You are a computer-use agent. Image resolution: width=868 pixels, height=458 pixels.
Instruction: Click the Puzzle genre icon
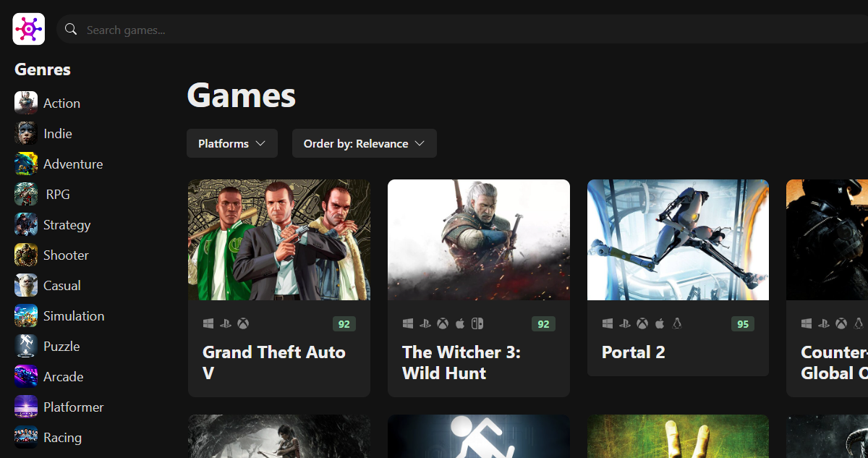pos(25,346)
